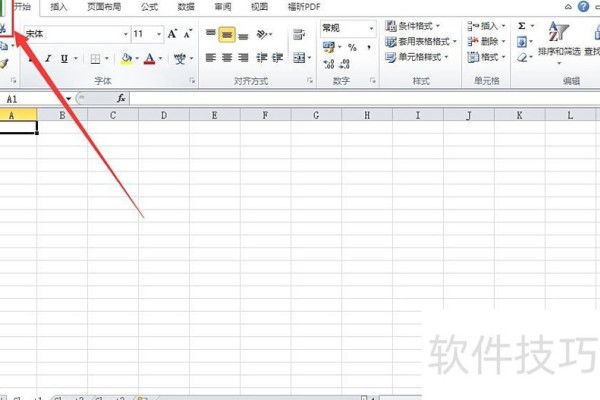Open font dialog launcher in 字体 group
The height and width of the screenshot is (400, 600).
pyautogui.click(x=192, y=80)
